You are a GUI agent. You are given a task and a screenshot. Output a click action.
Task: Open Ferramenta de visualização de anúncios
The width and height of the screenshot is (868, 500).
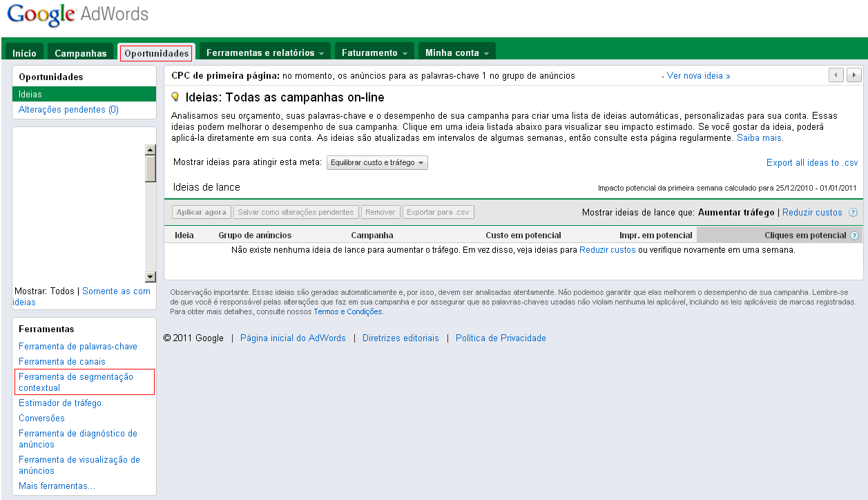pos(79,465)
